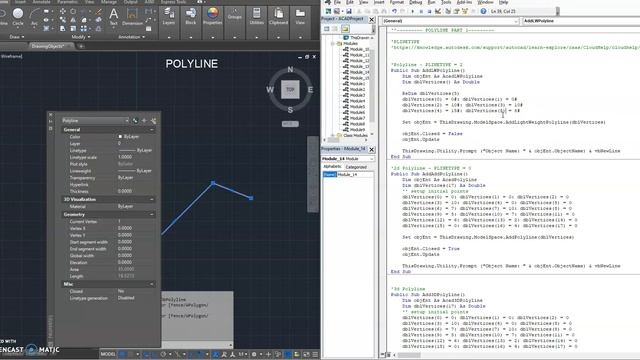Open the AddLWPolyline procedure dropdown
Image resolution: width=640 pixels, height=360 pixels.
point(581,21)
